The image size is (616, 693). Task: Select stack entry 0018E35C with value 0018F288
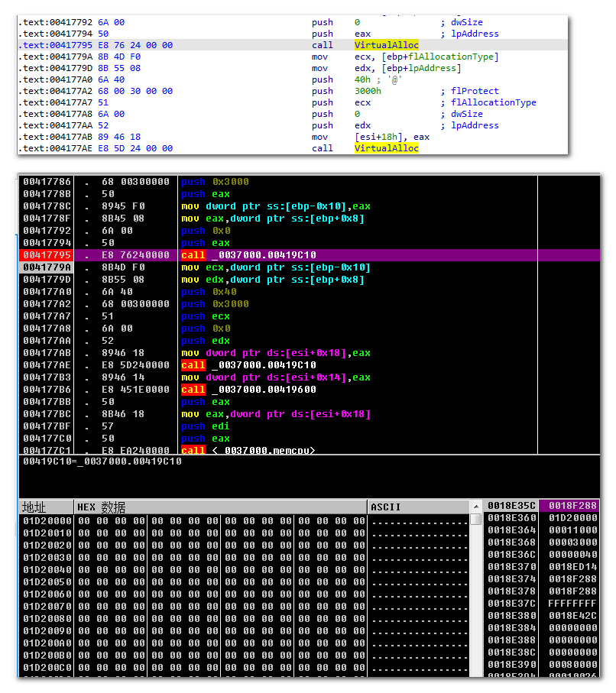pos(542,506)
